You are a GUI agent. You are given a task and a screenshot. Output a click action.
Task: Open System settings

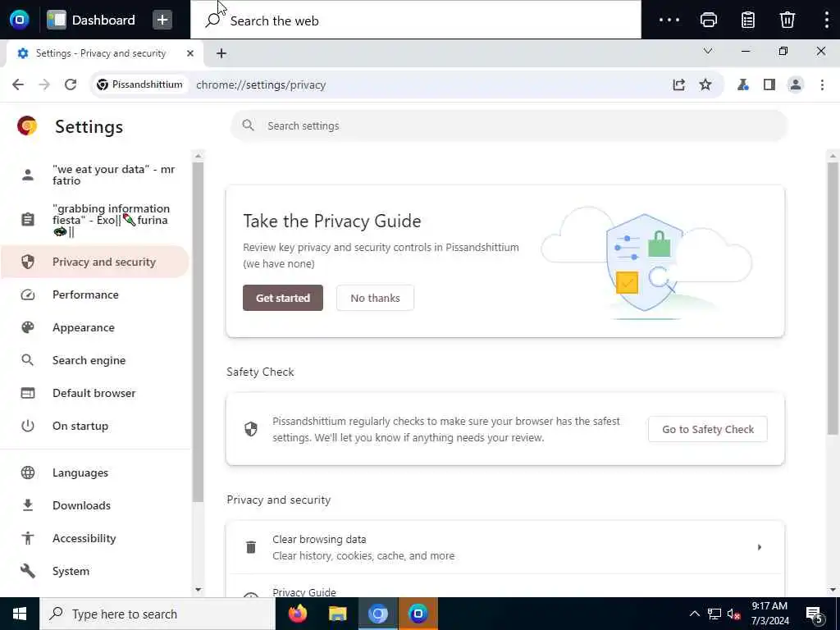95,571
